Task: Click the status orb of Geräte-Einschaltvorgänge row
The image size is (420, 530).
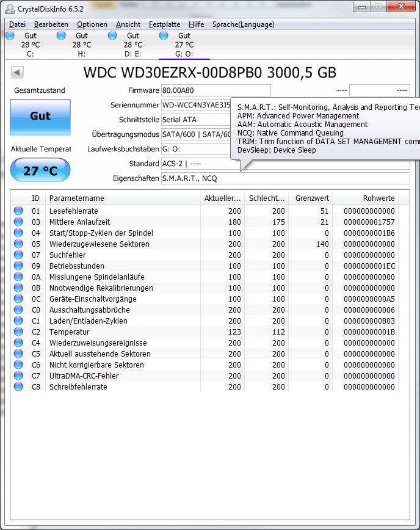Action: (18, 299)
